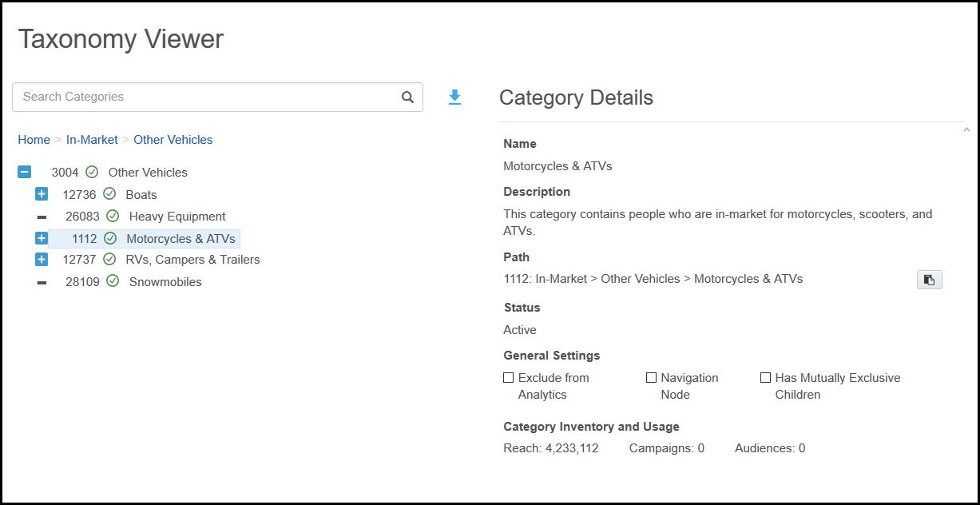Click status check icon next to Other Vehicles
This screenshot has width=980, height=505.
(92, 172)
